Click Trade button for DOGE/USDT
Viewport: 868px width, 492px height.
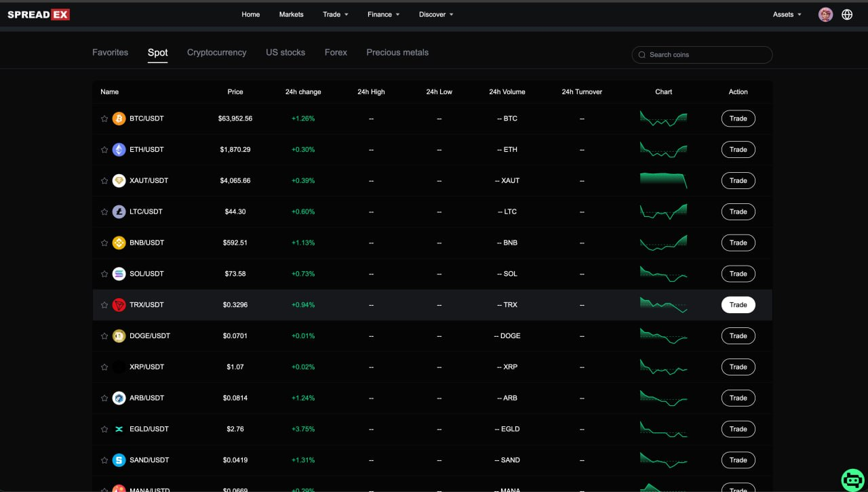click(x=738, y=336)
